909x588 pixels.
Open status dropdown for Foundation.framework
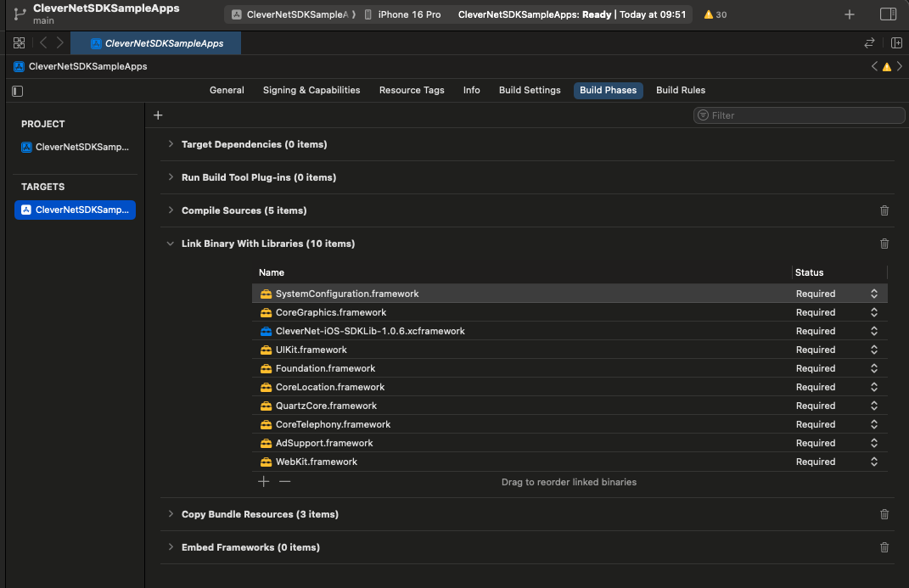[x=873, y=368]
